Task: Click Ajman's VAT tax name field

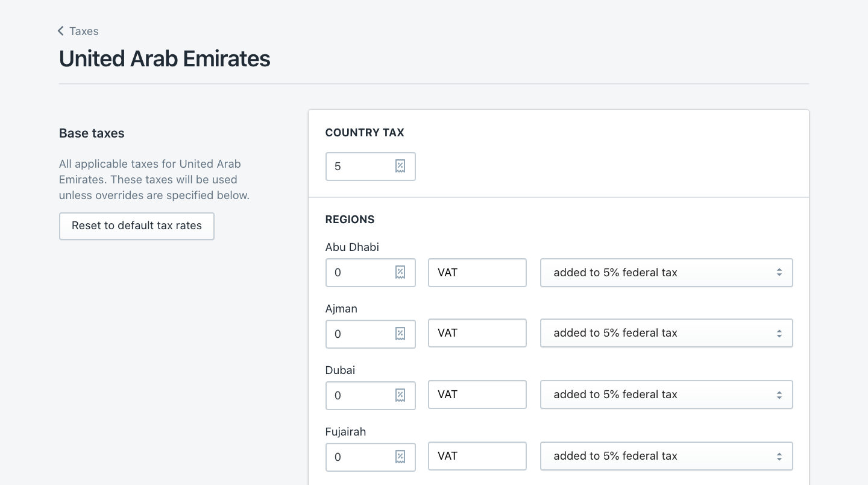Action: click(x=477, y=333)
